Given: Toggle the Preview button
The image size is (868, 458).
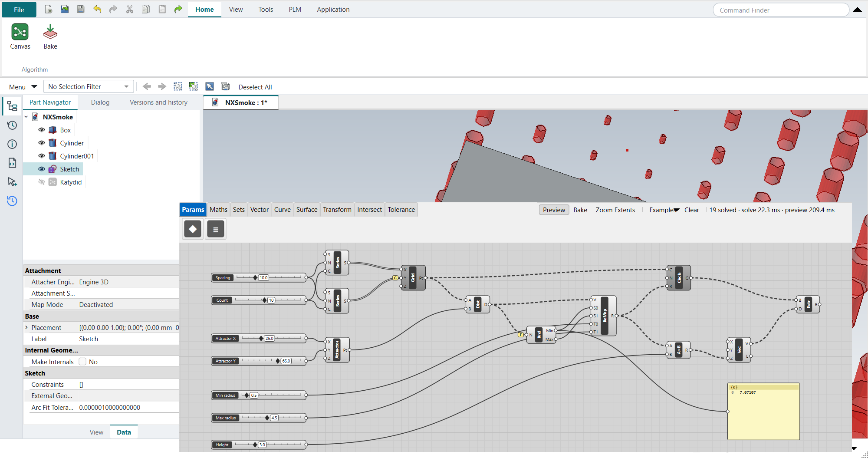Looking at the screenshot, I should pos(554,210).
